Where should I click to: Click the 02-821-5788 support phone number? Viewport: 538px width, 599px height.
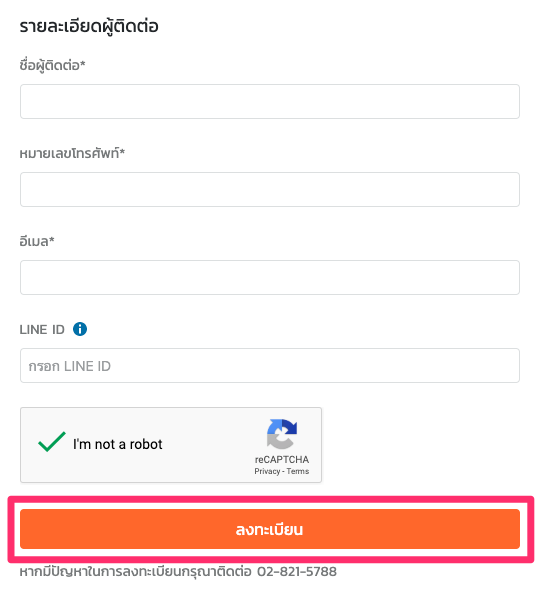point(297,571)
